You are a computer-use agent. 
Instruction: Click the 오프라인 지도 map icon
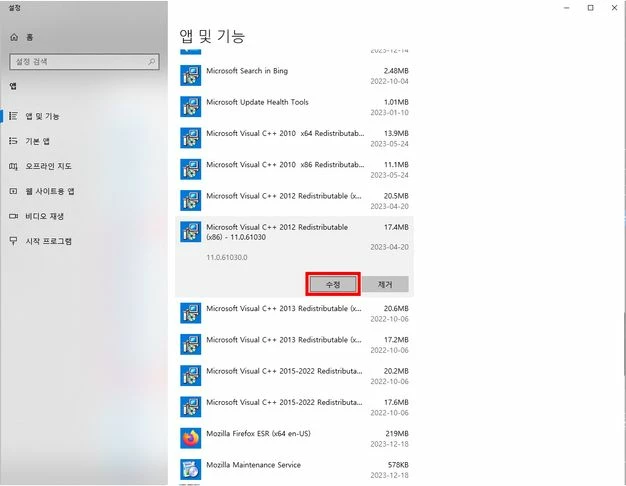coord(13,166)
